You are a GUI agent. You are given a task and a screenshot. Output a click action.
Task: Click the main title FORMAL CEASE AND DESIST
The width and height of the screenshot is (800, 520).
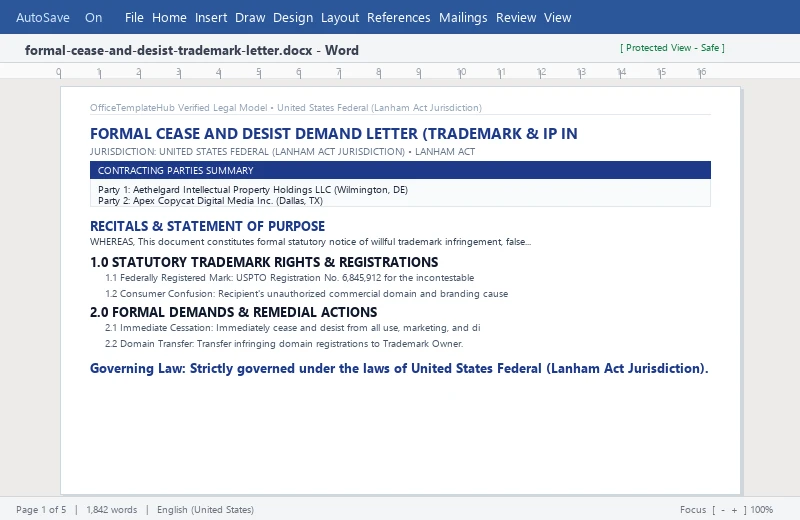pos(334,134)
